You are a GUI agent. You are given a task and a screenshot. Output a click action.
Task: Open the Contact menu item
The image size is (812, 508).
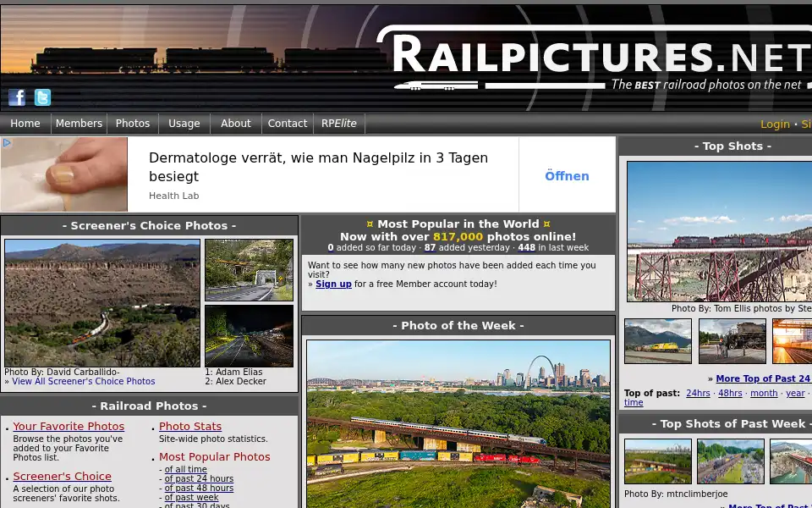pyautogui.click(x=288, y=124)
